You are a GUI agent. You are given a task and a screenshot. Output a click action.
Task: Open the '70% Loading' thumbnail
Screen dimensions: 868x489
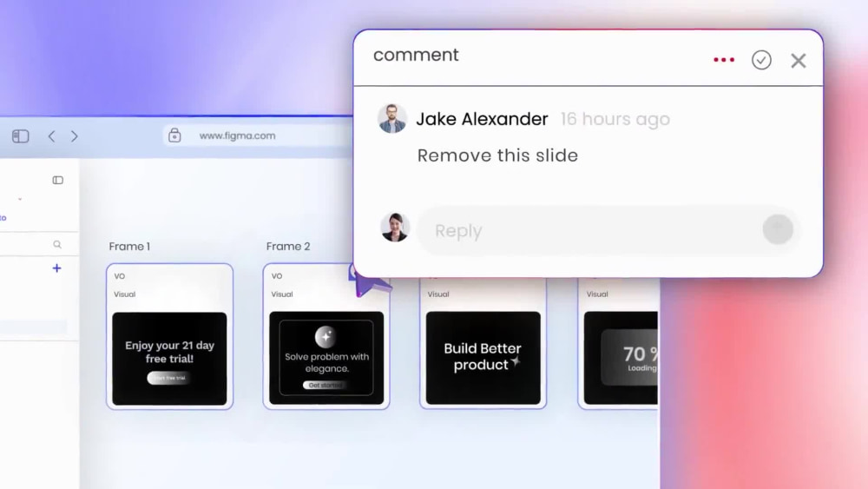click(621, 358)
